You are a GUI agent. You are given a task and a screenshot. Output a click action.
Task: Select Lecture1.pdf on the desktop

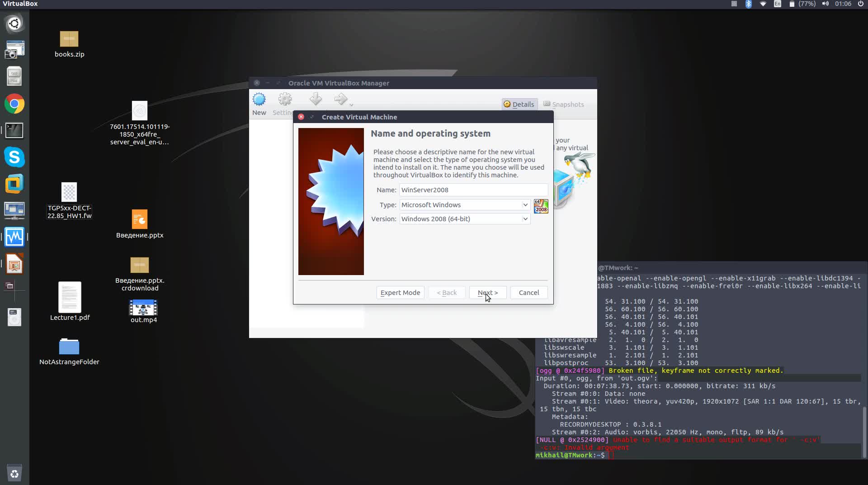coord(70,301)
